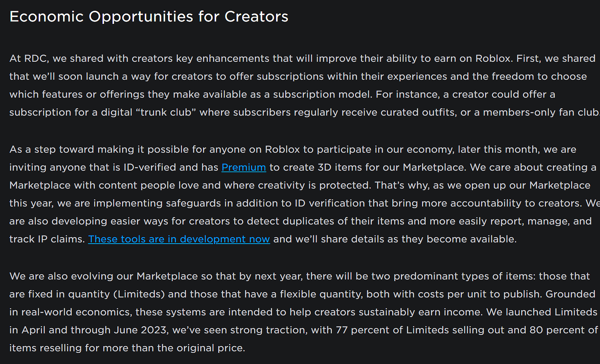Follow the 'These tools are in development now' link
The height and width of the screenshot is (364, 600).
click(179, 239)
